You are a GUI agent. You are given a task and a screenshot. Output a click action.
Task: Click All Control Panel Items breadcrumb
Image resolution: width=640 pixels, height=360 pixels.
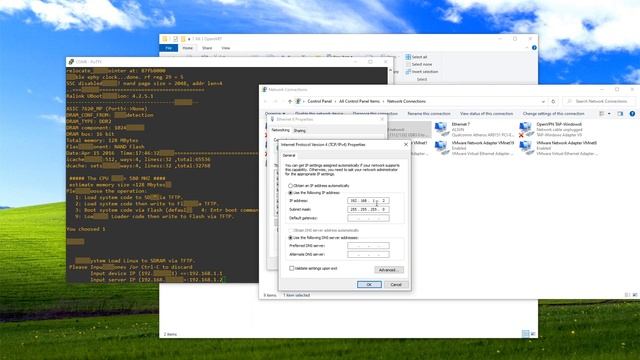click(359, 101)
